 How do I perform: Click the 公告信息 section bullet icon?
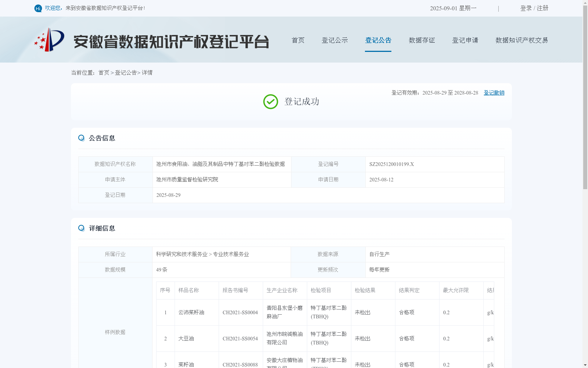point(82,138)
